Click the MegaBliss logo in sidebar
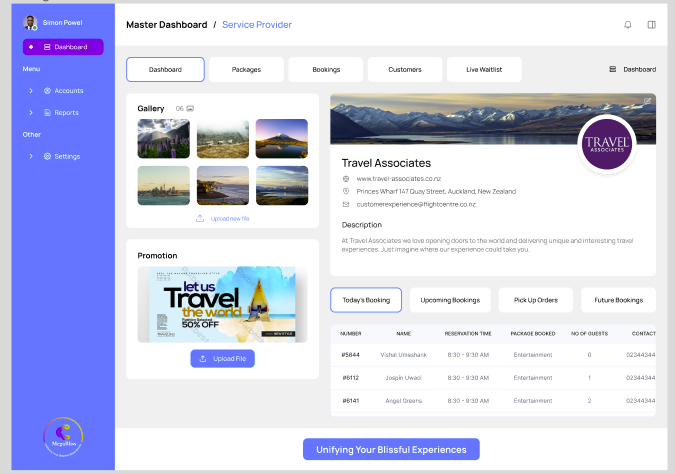This screenshot has height=474, width=675. pyautogui.click(x=63, y=437)
